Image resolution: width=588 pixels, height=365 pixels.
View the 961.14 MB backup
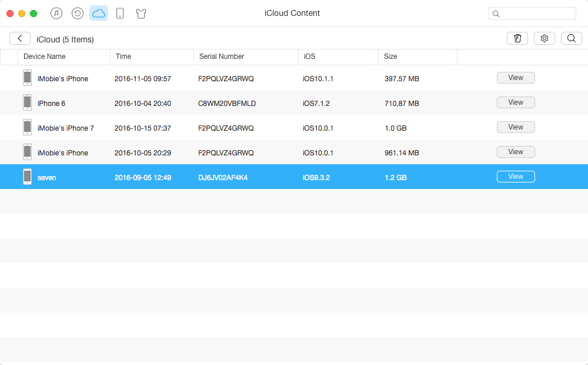point(516,152)
